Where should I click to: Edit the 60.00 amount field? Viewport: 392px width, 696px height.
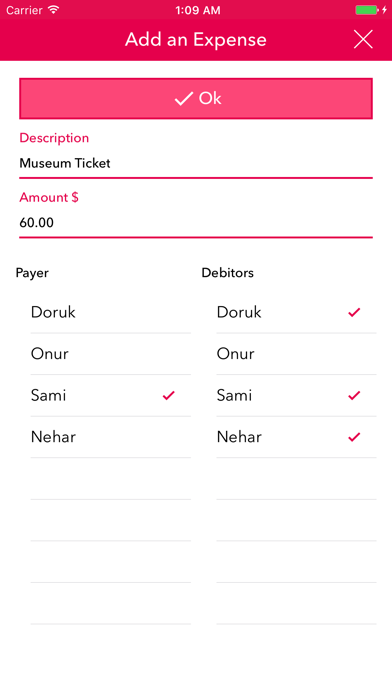click(x=196, y=223)
